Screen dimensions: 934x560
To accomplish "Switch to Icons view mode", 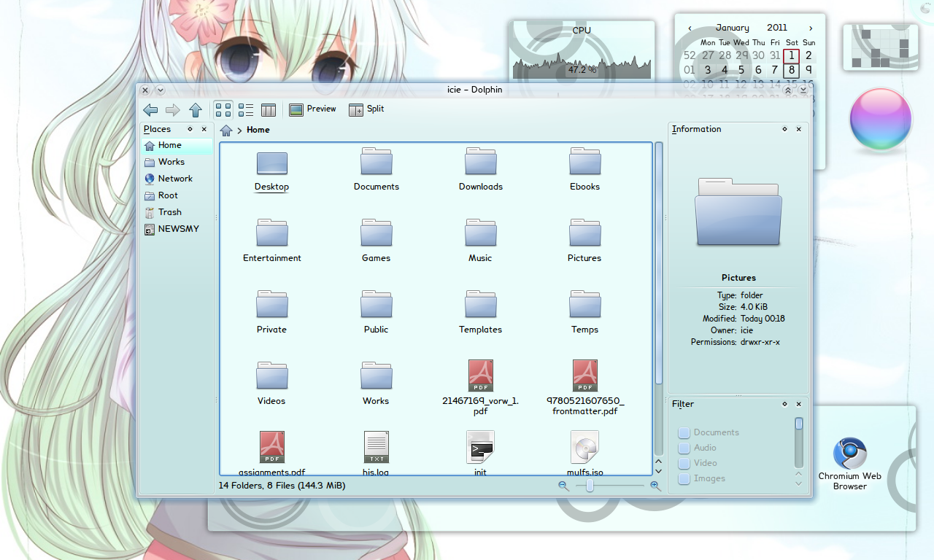I will tap(224, 110).
